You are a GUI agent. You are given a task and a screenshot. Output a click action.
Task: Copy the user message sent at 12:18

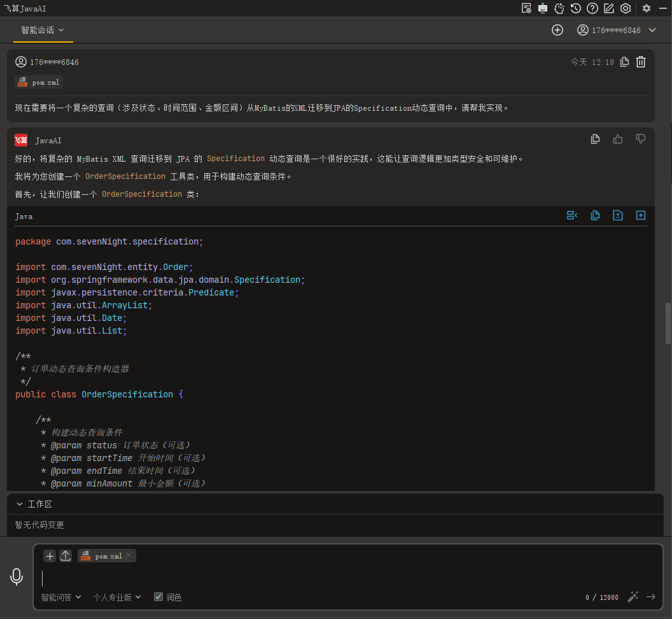tap(624, 62)
